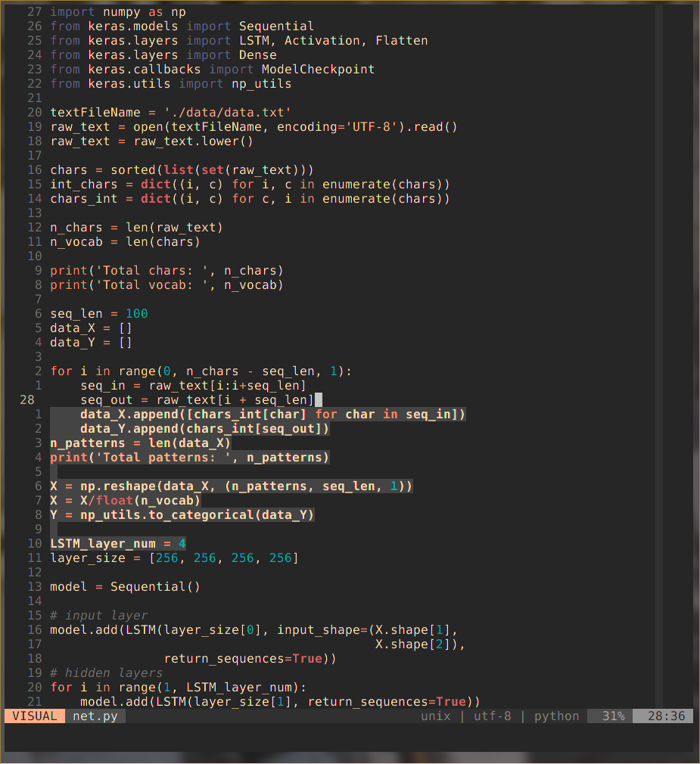The image size is (700, 764).
Task: Click 'np_utils.to_categorical(data_Y)' call
Action: (197, 515)
